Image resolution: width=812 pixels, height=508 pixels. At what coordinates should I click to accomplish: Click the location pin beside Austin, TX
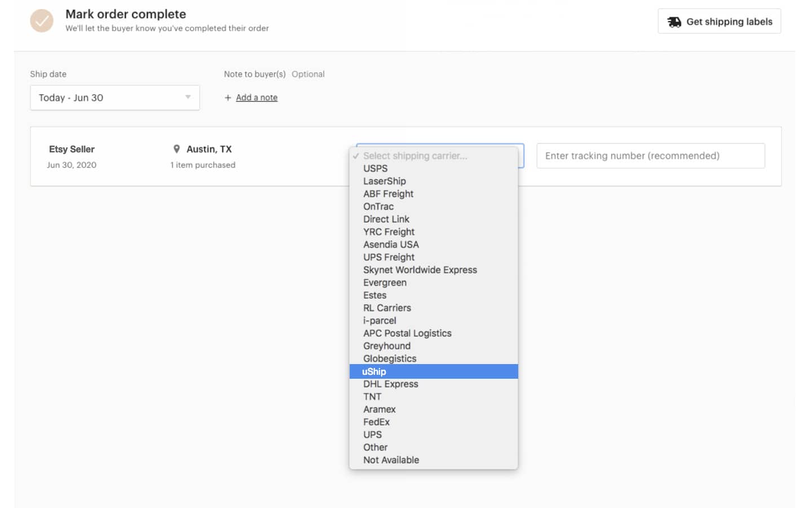tap(176, 148)
